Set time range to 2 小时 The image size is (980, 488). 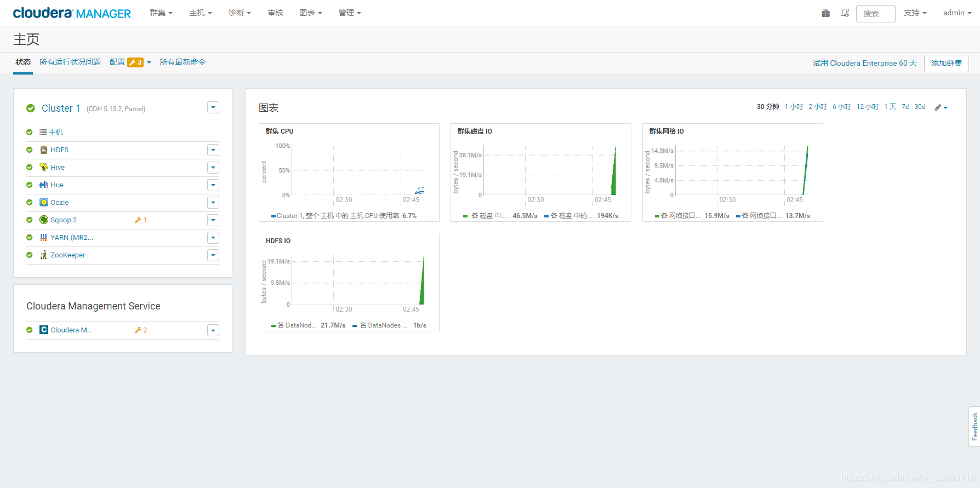(x=818, y=107)
